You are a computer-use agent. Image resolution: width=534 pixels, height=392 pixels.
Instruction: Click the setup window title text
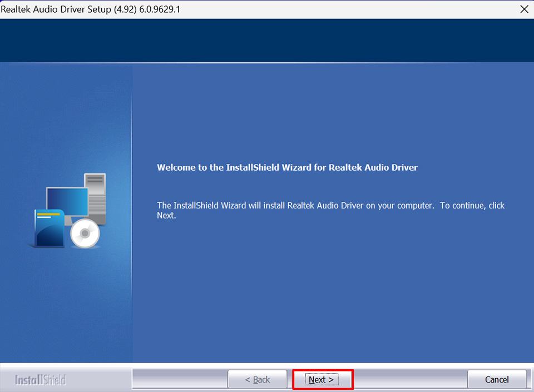coord(90,9)
